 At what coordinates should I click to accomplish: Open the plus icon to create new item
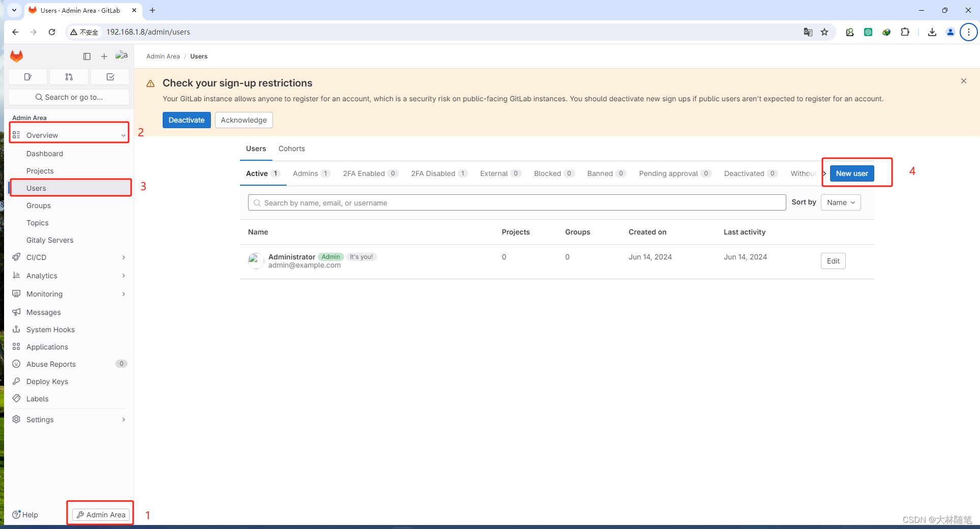104,56
